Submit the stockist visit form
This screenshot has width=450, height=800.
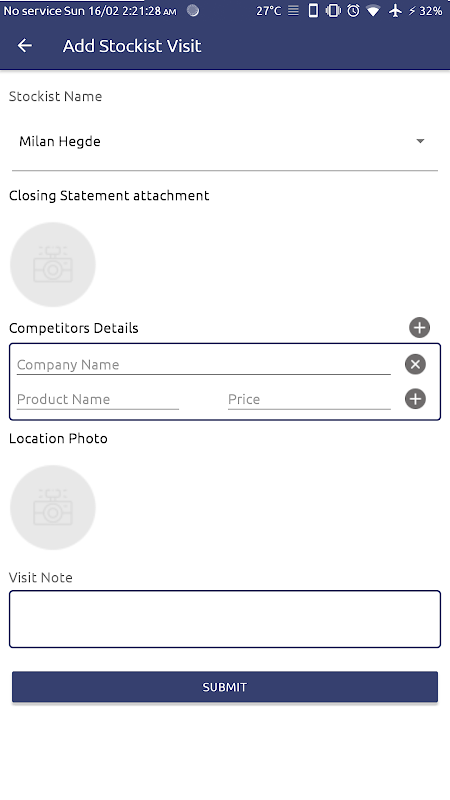pos(224,687)
